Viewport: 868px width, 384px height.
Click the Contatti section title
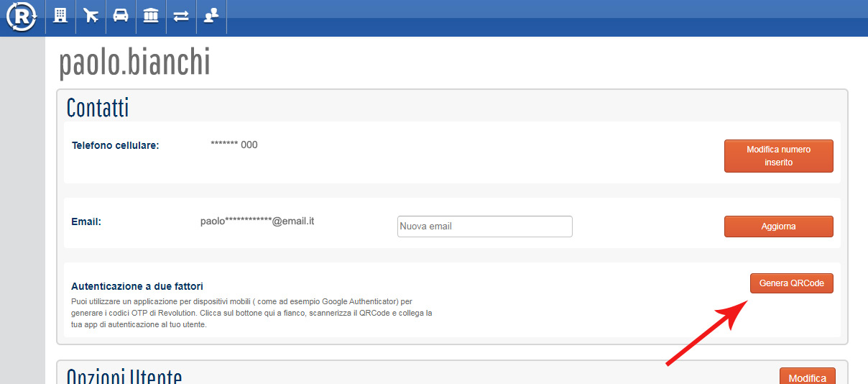tap(98, 108)
